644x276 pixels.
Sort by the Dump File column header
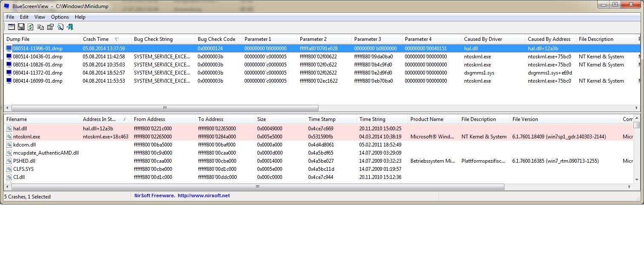pyautogui.click(x=42, y=39)
